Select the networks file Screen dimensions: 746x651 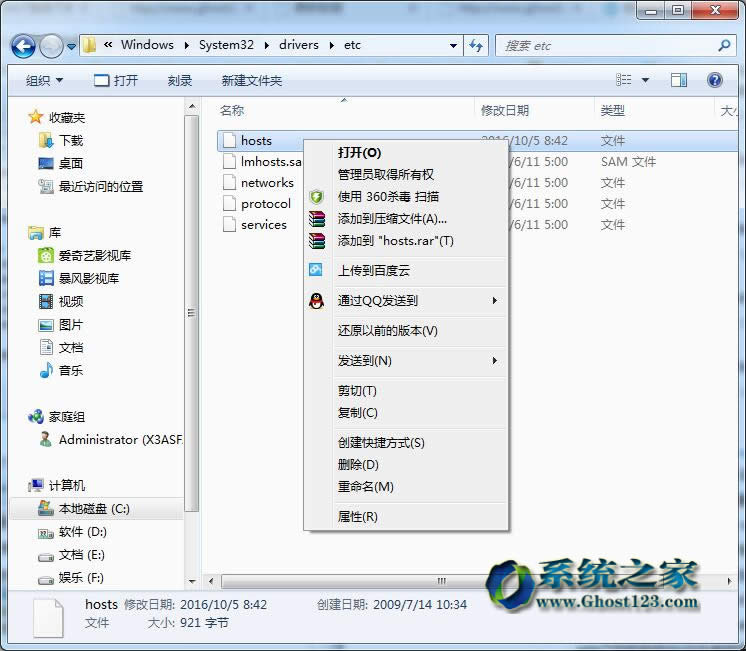click(258, 182)
